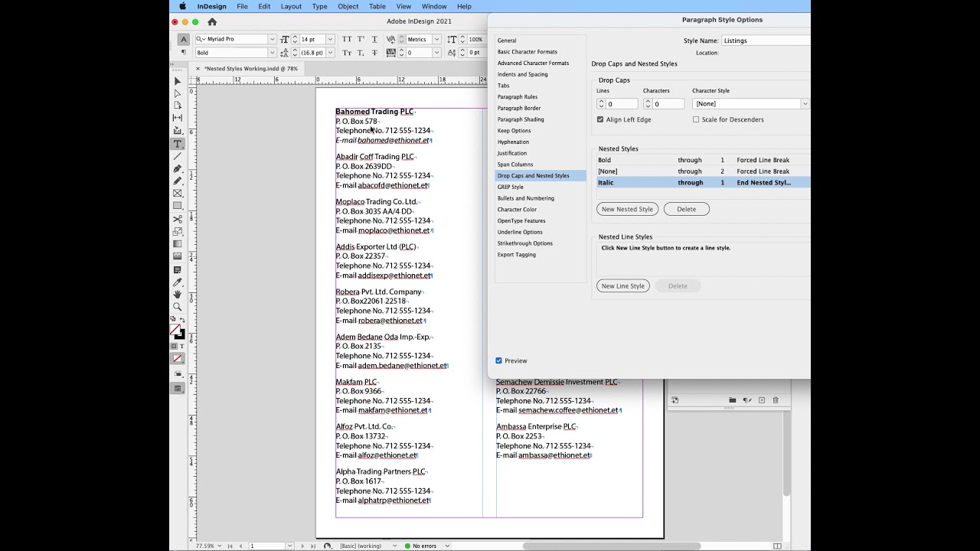
Task: Select the Italic nested style row
Action: (x=704, y=183)
